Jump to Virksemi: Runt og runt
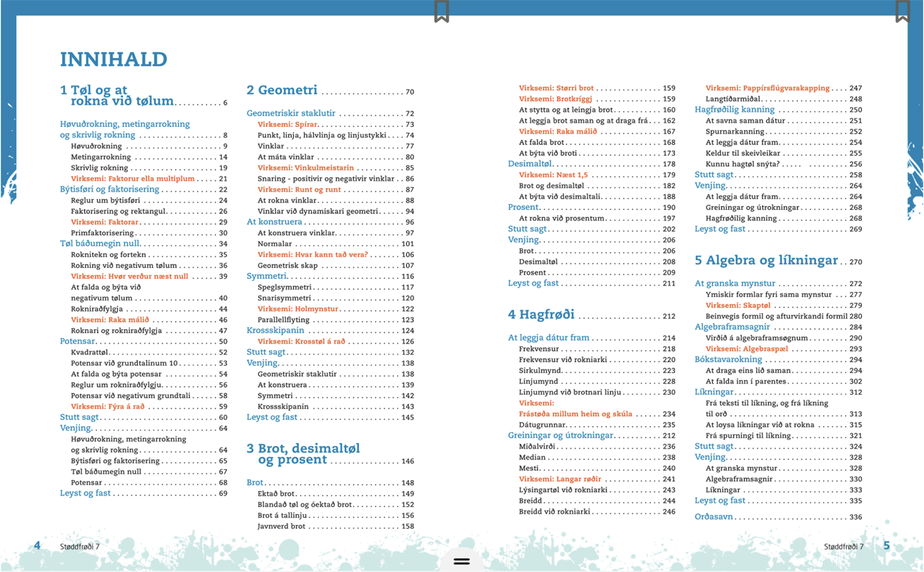The width and height of the screenshot is (924, 572). (x=336, y=190)
